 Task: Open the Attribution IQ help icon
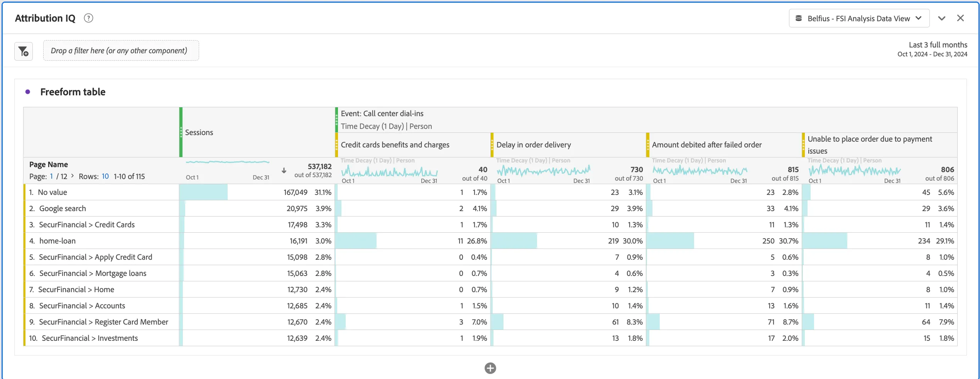(x=88, y=18)
